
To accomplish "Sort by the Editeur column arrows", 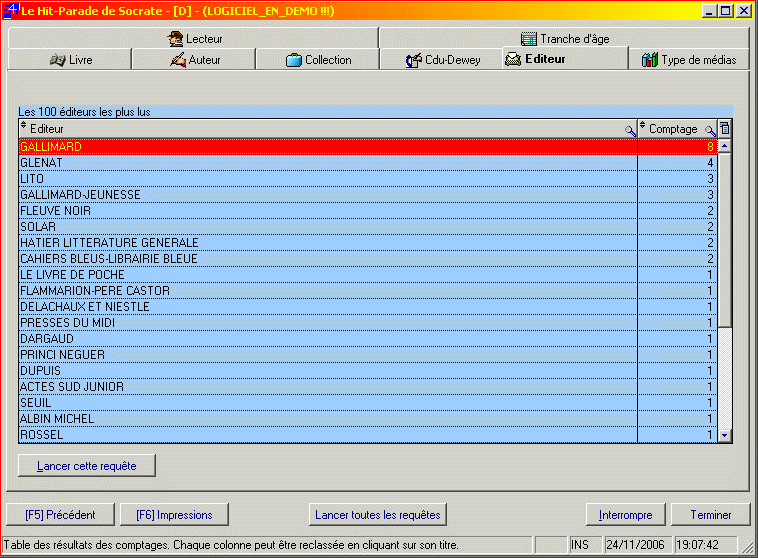I will (23, 125).
